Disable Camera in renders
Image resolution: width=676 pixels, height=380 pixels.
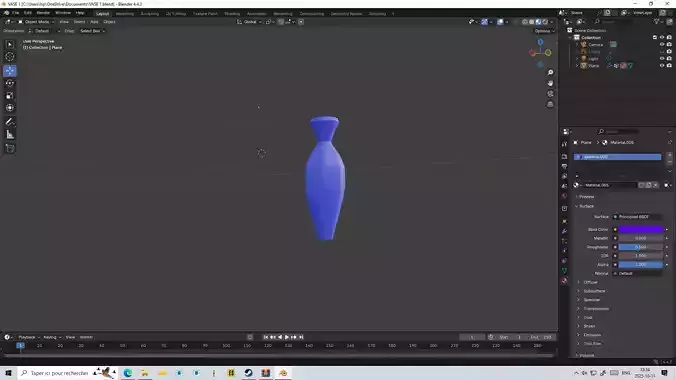click(x=669, y=44)
